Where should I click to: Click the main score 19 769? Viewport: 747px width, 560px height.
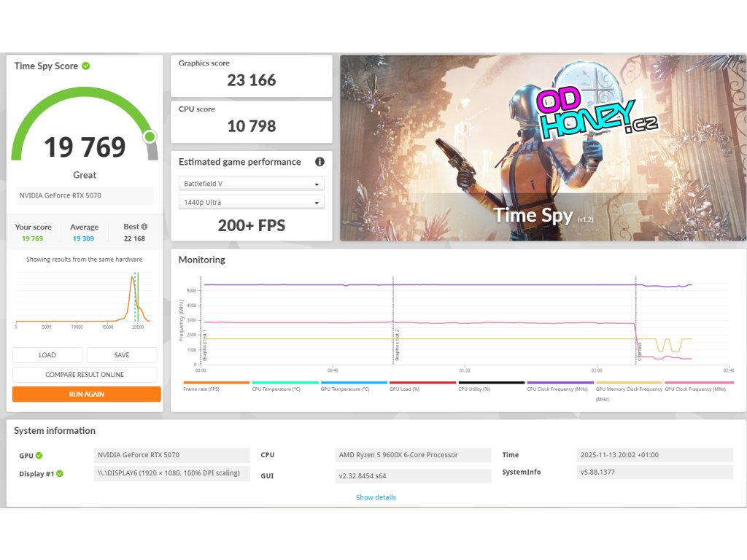[85, 147]
